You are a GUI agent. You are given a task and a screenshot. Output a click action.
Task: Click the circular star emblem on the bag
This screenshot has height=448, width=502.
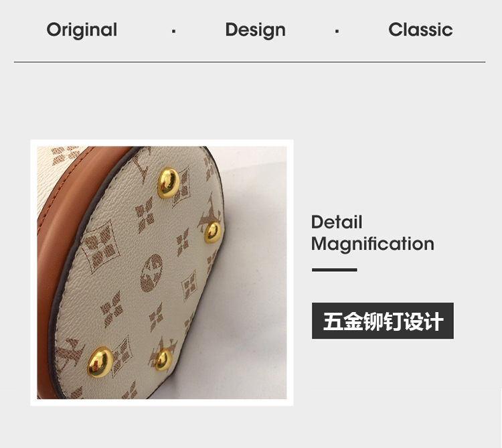151,273
